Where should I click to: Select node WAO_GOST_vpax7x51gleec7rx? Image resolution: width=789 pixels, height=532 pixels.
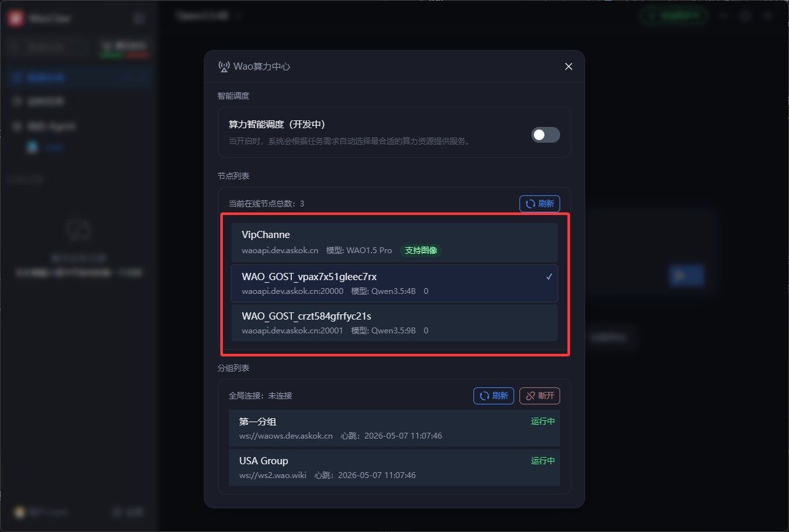(x=394, y=283)
